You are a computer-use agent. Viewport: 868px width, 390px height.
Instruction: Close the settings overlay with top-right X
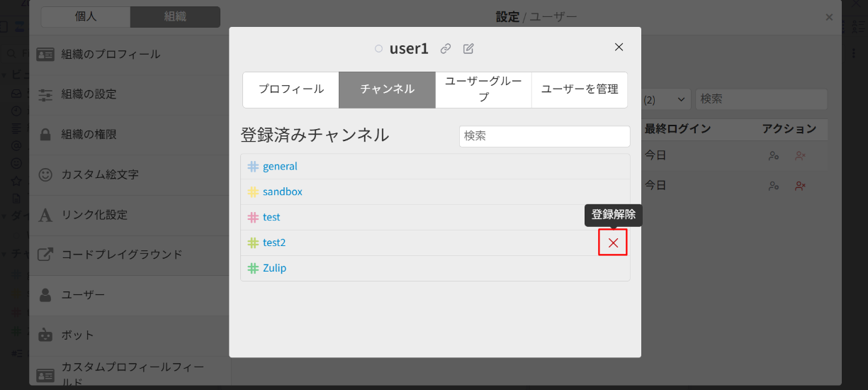(x=829, y=17)
